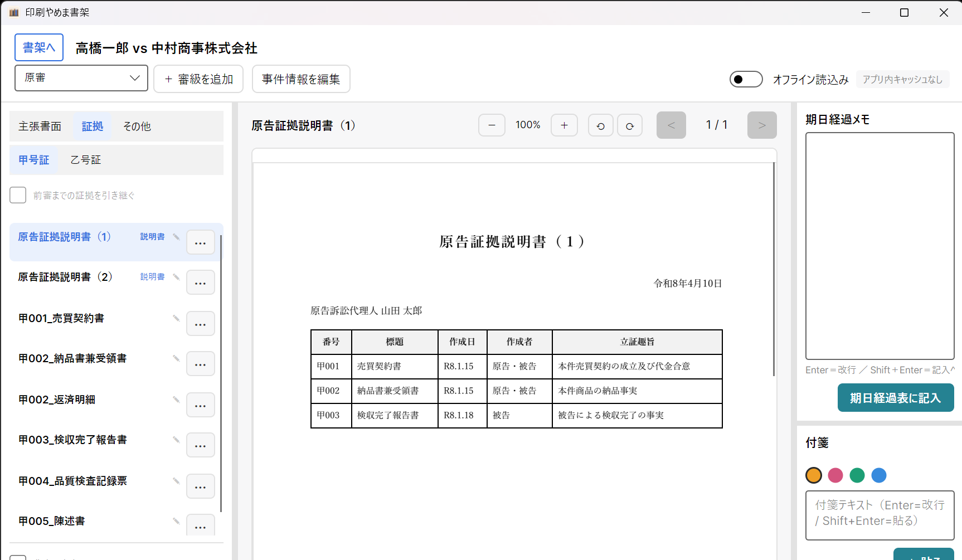Pick the orange sticky note color
Image resolution: width=962 pixels, height=560 pixels.
coord(814,475)
